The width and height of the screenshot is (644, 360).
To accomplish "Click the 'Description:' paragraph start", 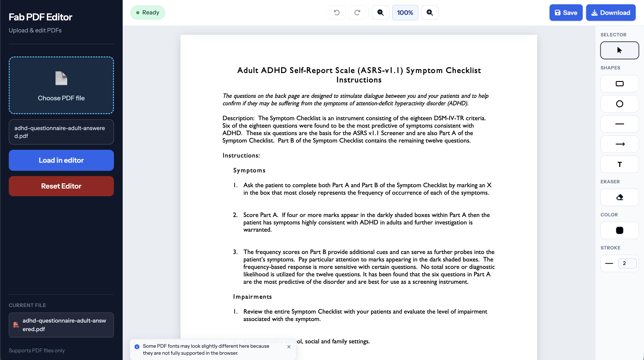I will coord(238,118).
